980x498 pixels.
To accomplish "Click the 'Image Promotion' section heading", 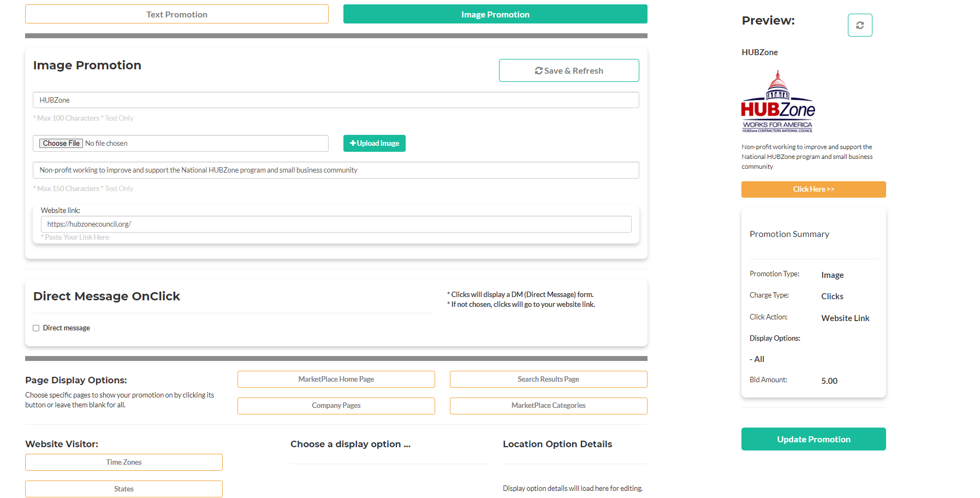I will 87,65.
